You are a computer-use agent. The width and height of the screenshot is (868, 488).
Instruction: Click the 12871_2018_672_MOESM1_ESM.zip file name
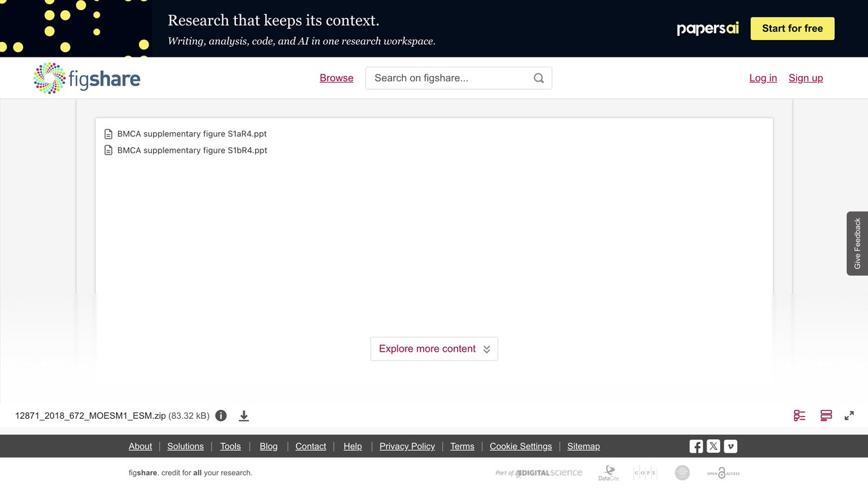(x=90, y=415)
